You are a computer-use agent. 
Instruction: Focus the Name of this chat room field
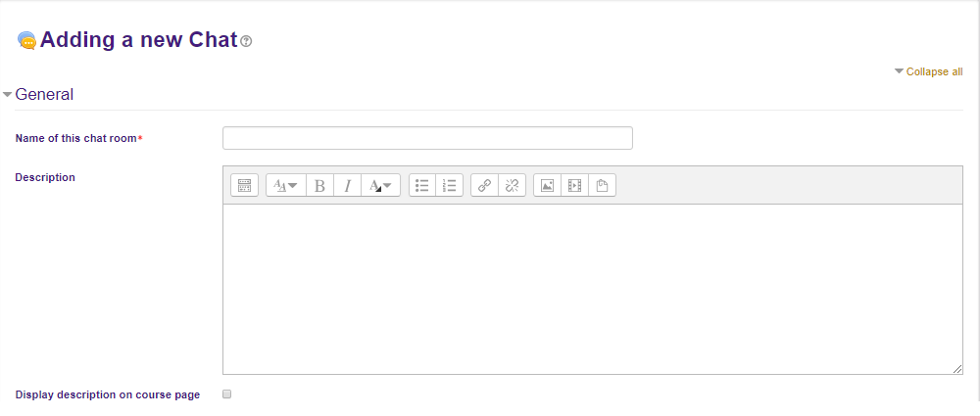click(427, 138)
